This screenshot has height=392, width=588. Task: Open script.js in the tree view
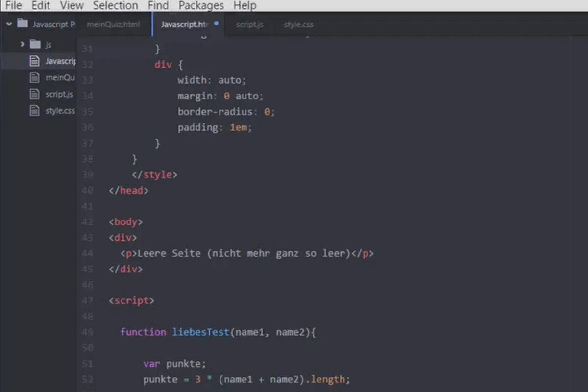(x=59, y=94)
